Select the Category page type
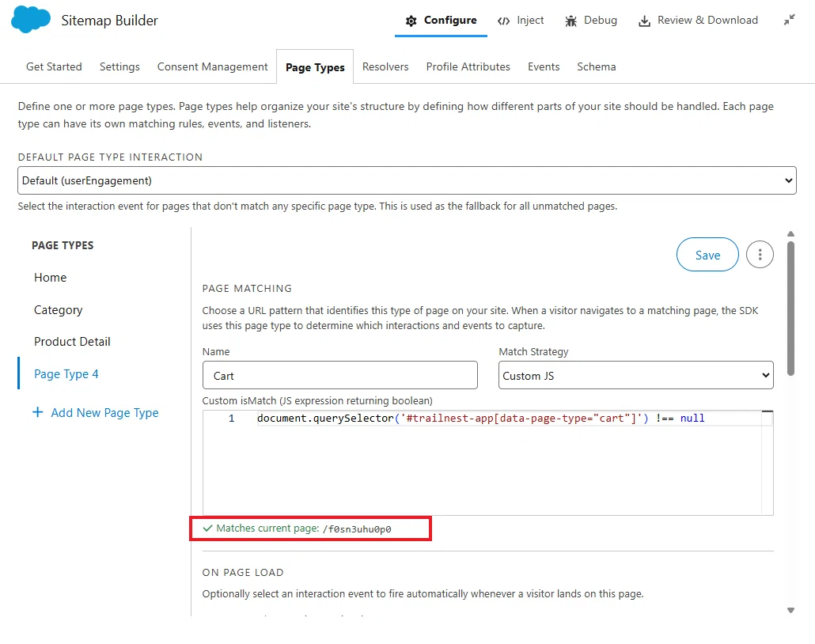This screenshot has width=815, height=644. click(x=59, y=310)
